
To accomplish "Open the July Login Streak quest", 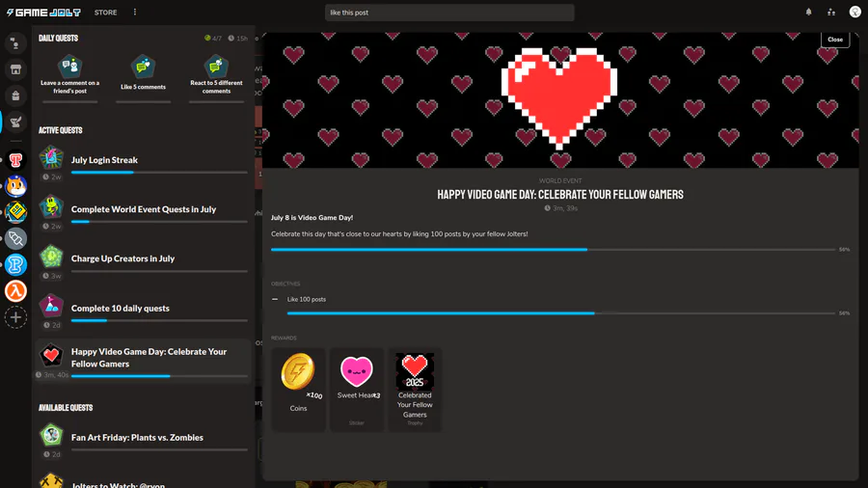I will point(144,163).
